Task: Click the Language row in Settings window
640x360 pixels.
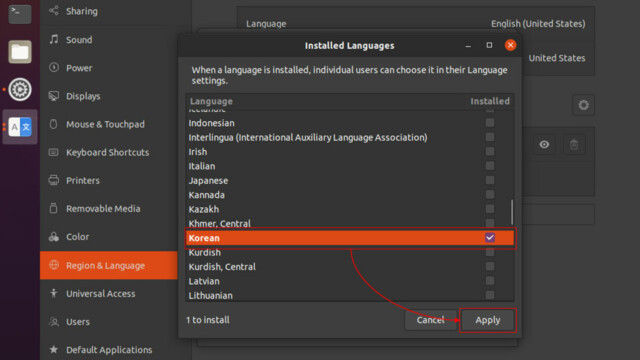Action: (x=416, y=23)
